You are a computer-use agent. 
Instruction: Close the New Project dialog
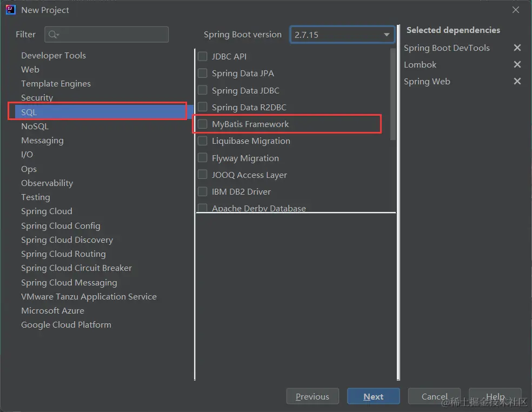click(x=516, y=10)
